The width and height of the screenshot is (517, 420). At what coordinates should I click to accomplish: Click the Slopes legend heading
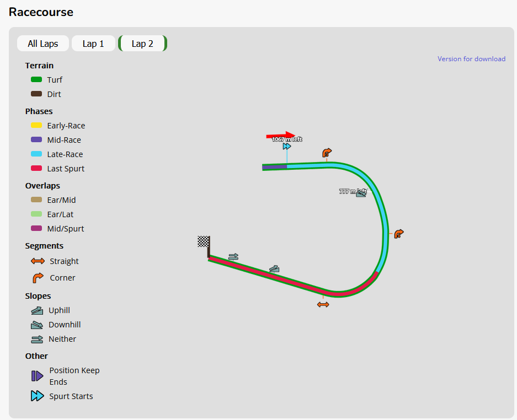[38, 296]
